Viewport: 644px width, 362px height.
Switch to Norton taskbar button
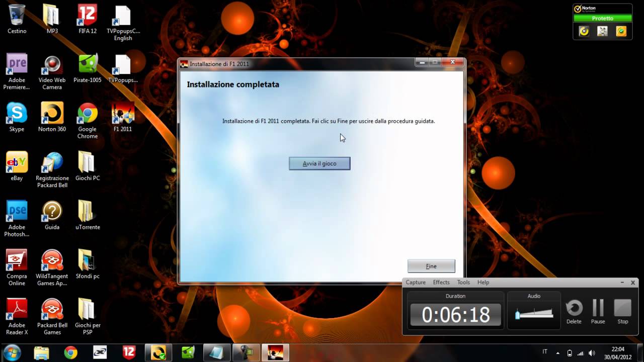(x=158, y=352)
